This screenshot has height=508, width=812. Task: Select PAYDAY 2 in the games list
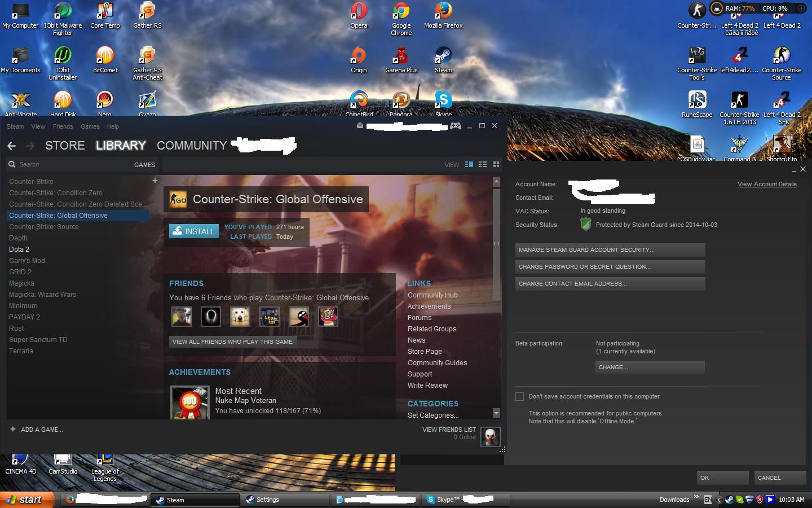24,317
